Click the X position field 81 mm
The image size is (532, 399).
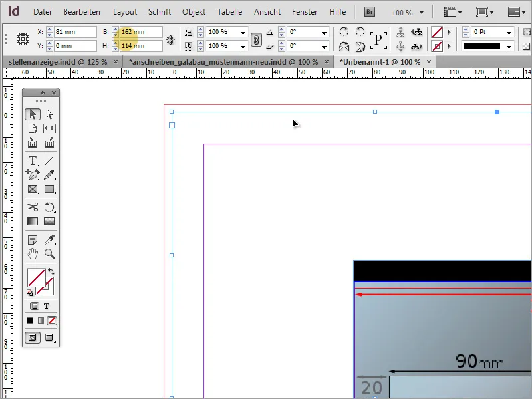click(x=76, y=32)
